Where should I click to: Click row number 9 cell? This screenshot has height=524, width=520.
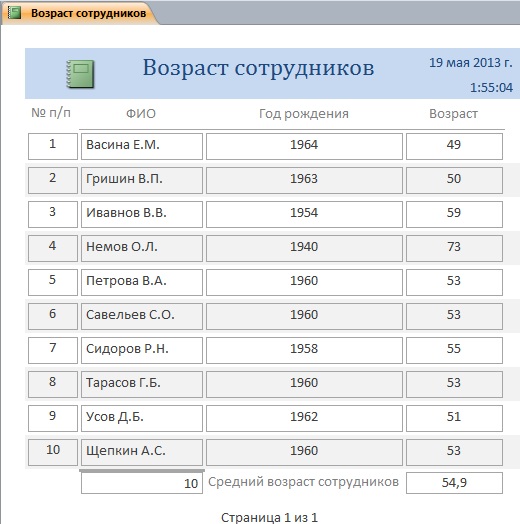click(x=53, y=418)
